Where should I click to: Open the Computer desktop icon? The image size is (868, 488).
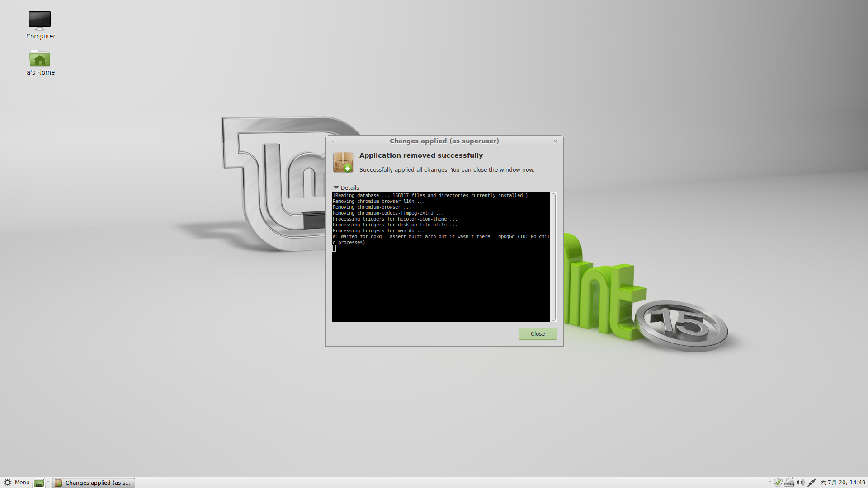[40, 20]
